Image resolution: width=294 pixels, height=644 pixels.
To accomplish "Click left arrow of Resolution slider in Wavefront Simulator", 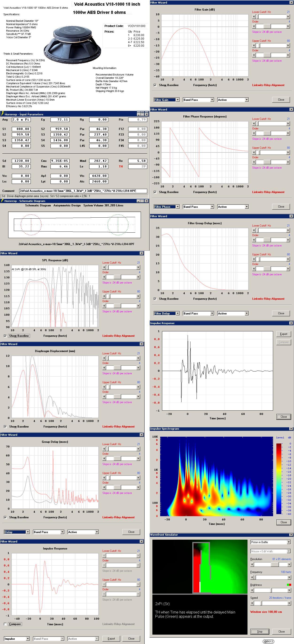I will tap(252, 564).
